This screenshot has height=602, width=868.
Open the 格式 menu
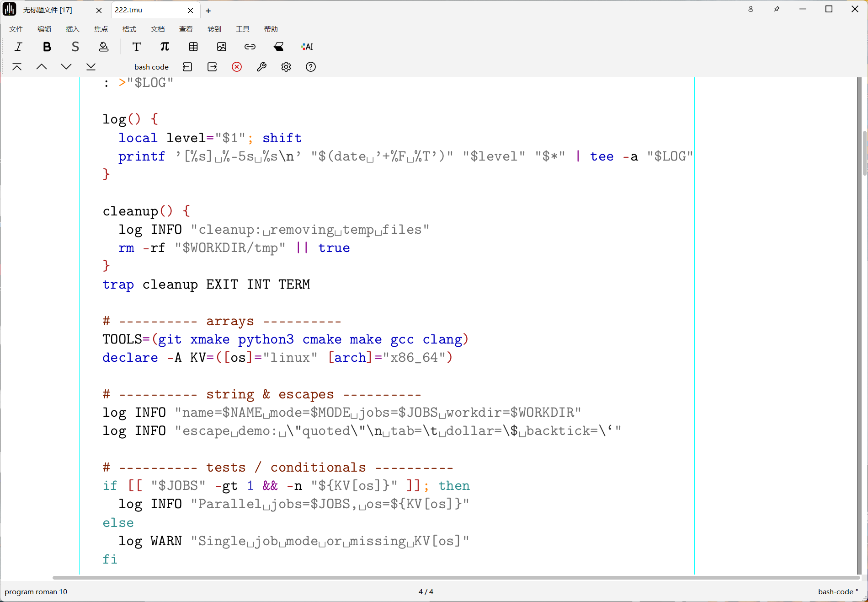tap(129, 29)
